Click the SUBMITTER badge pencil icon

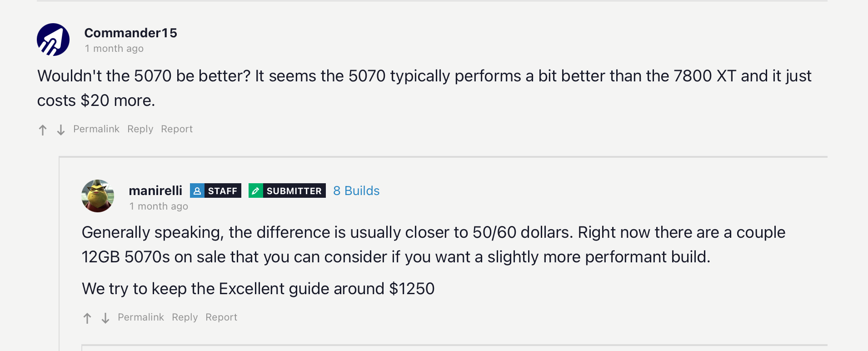[x=255, y=191]
